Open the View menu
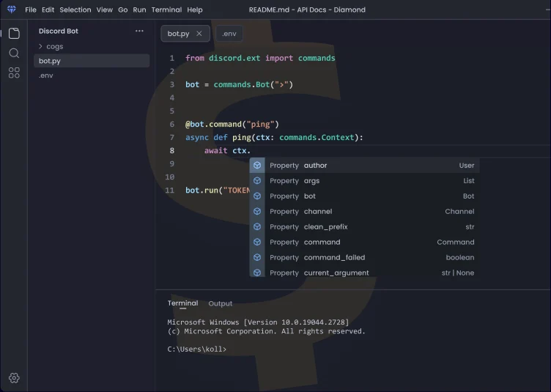 (x=104, y=10)
